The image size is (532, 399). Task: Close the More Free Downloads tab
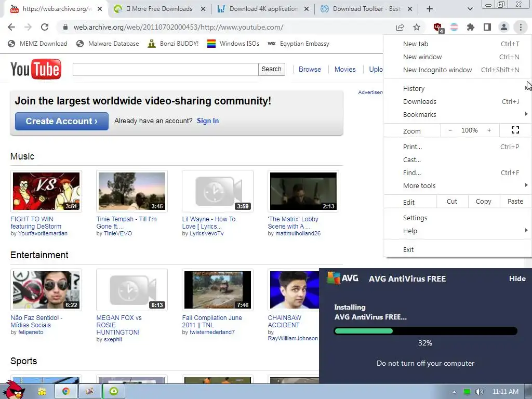[x=203, y=9]
